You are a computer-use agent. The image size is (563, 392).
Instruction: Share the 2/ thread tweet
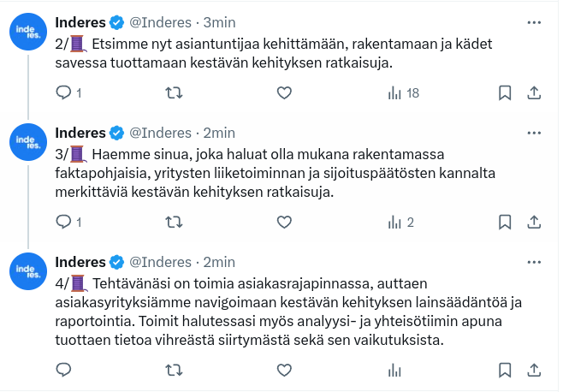[534, 92]
